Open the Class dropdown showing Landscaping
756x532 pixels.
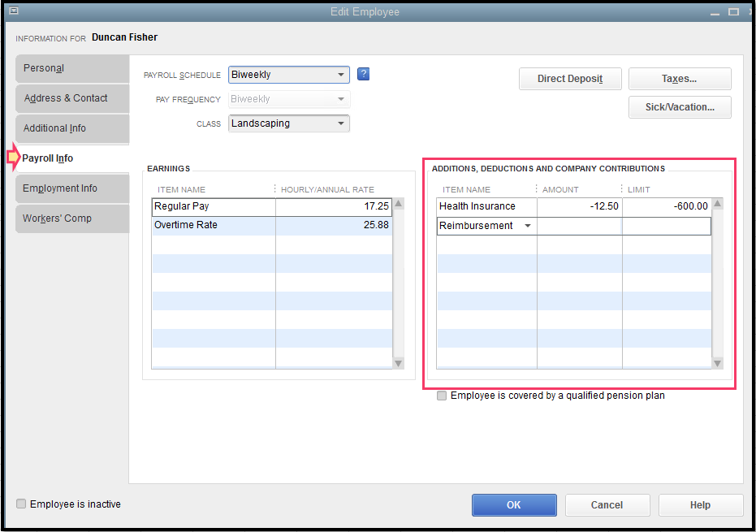coord(289,123)
